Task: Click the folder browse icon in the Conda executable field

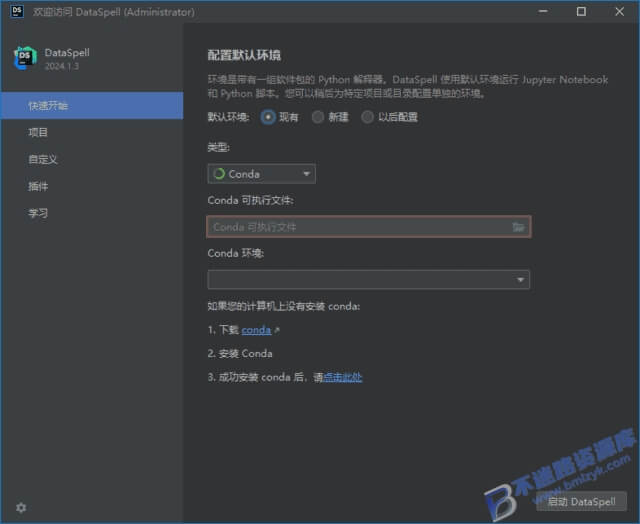Action: click(x=518, y=227)
